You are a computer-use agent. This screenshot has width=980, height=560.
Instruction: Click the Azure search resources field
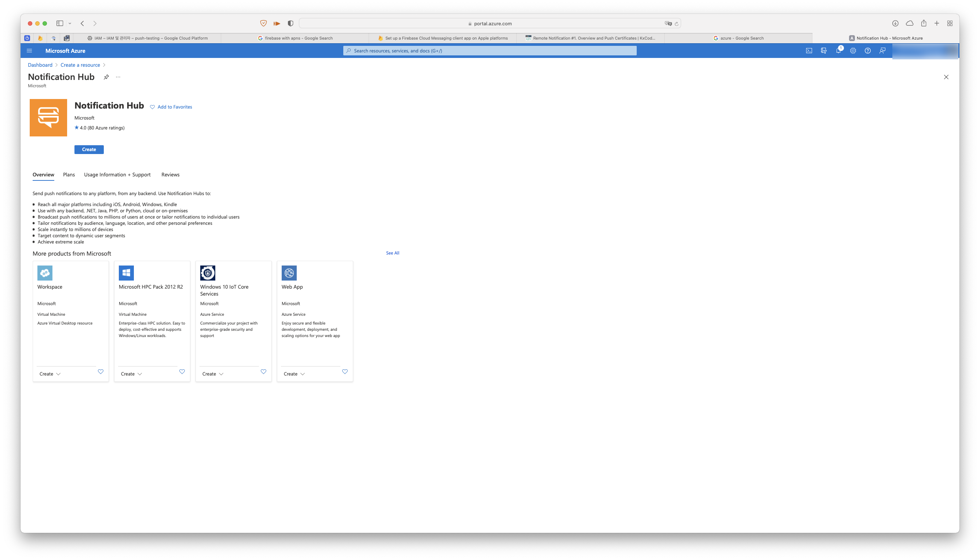[490, 51]
